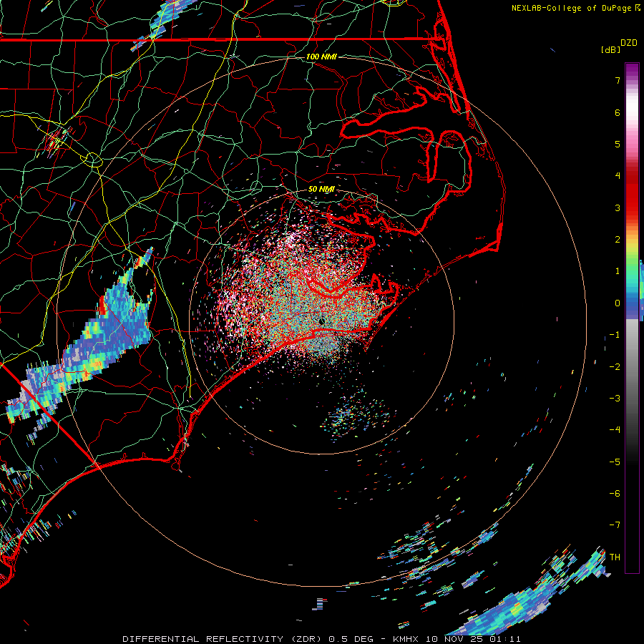Click the -3 value on the color scale
This screenshot has height=644, width=644.
click(x=615, y=399)
